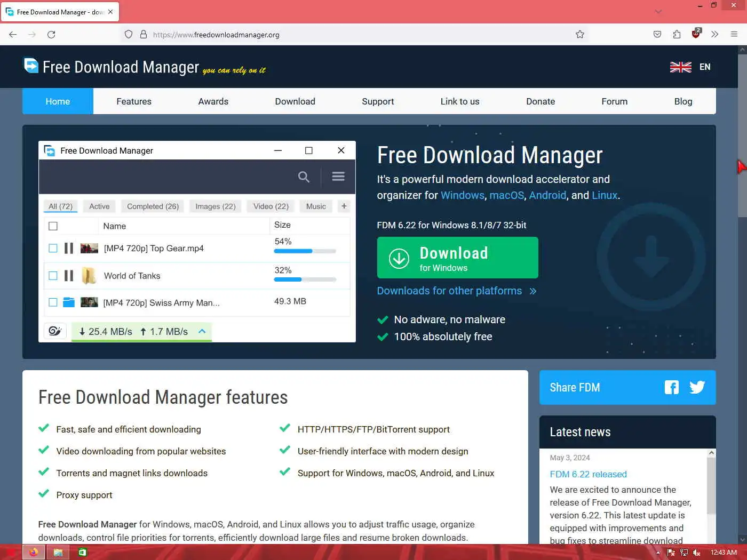Screen dimensions: 747x560
Task: Click the uBlock shield extension icon
Action: coord(696,34)
